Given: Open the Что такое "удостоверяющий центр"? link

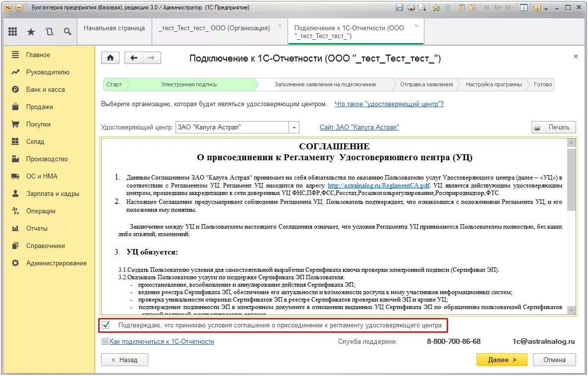Looking at the screenshot, I should point(389,104).
